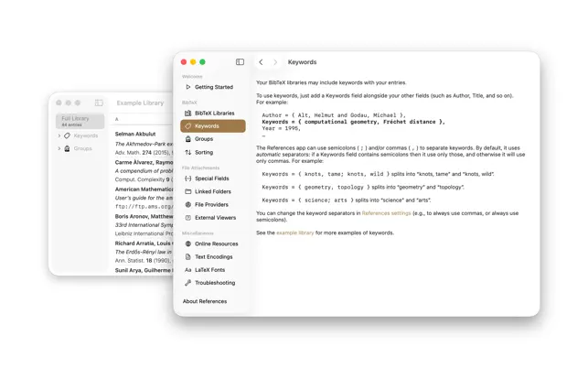Select the Sunil Arya entry

(144, 270)
